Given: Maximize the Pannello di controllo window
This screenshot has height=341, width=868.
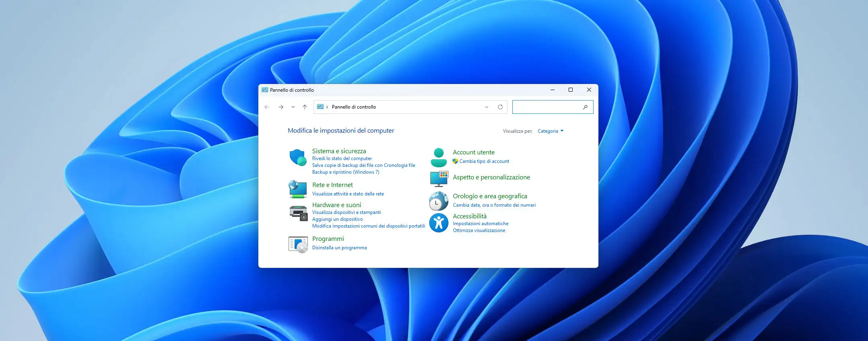Looking at the screenshot, I should [571, 90].
